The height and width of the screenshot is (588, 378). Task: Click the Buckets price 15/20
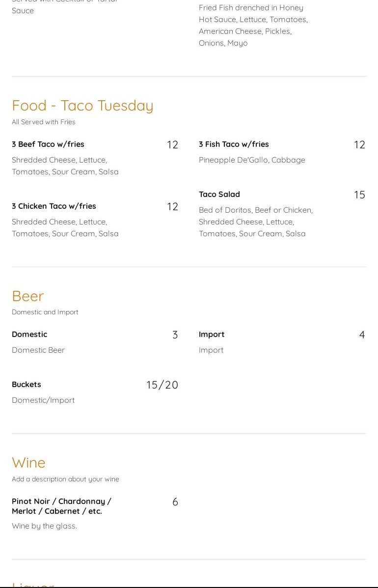click(162, 385)
